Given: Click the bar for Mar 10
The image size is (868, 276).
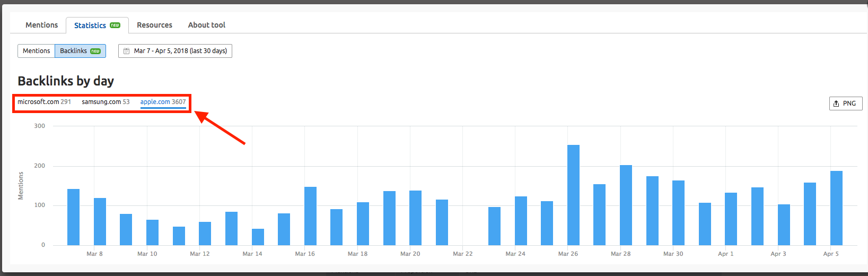Looking at the screenshot, I should click(x=152, y=232).
